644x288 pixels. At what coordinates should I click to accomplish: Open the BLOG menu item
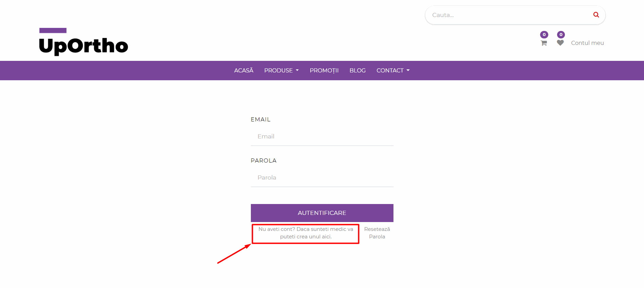[357, 70]
